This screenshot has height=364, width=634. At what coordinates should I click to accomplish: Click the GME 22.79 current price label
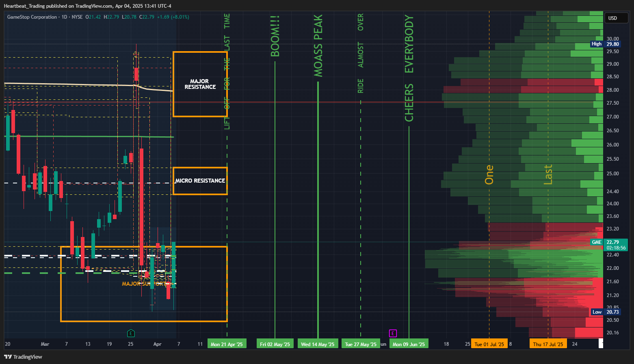[609, 242]
